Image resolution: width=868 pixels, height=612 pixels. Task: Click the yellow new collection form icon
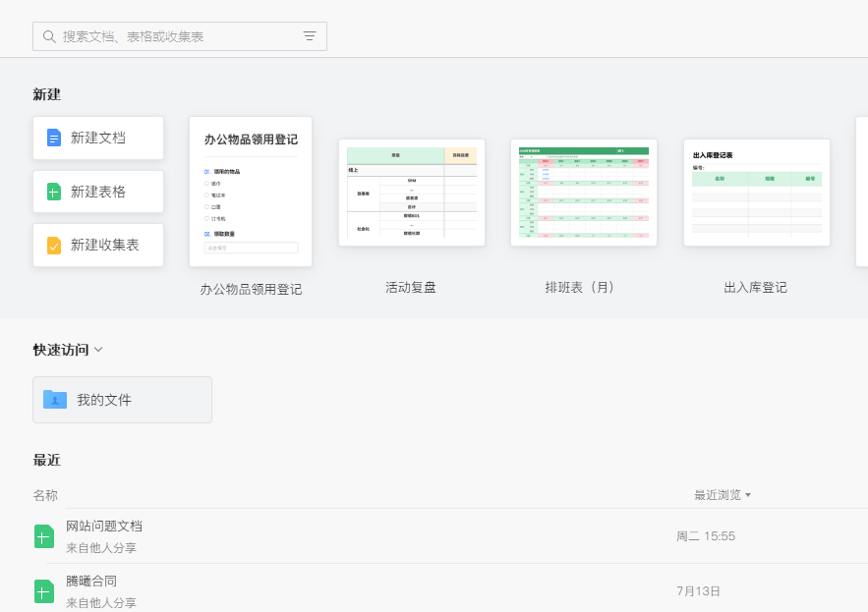pyautogui.click(x=53, y=245)
